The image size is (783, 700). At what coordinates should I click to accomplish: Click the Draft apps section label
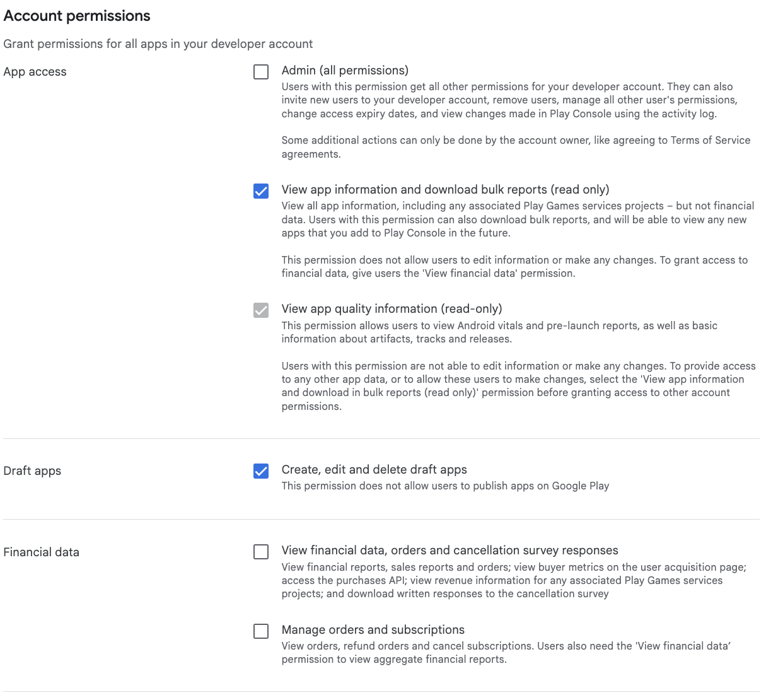pyautogui.click(x=32, y=470)
